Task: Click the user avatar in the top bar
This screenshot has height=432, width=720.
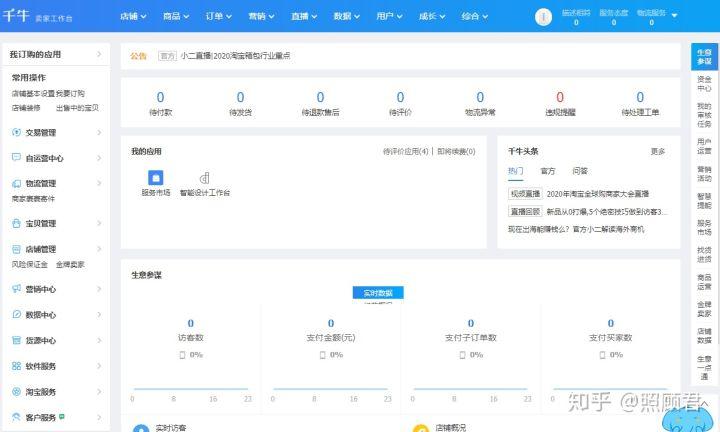Action: (x=543, y=17)
